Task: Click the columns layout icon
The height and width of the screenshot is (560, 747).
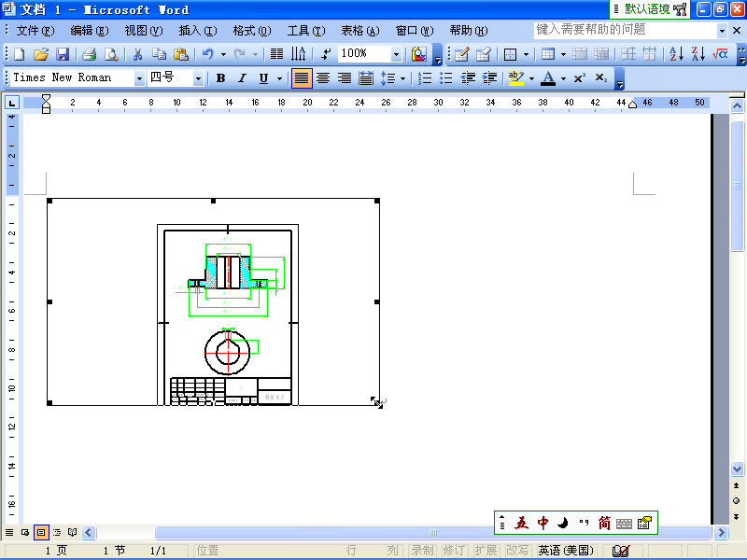Action: click(276, 54)
